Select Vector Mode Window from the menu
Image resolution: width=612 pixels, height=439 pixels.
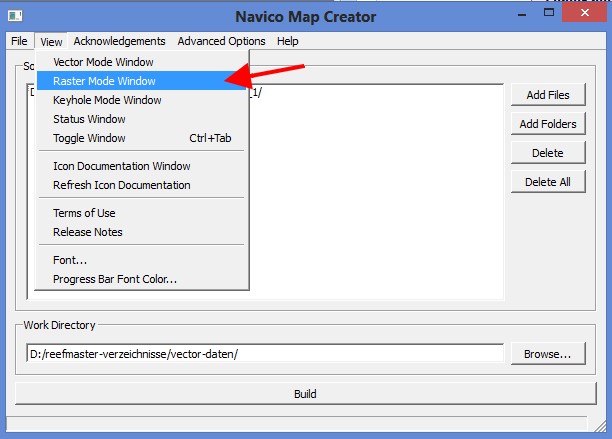[103, 62]
